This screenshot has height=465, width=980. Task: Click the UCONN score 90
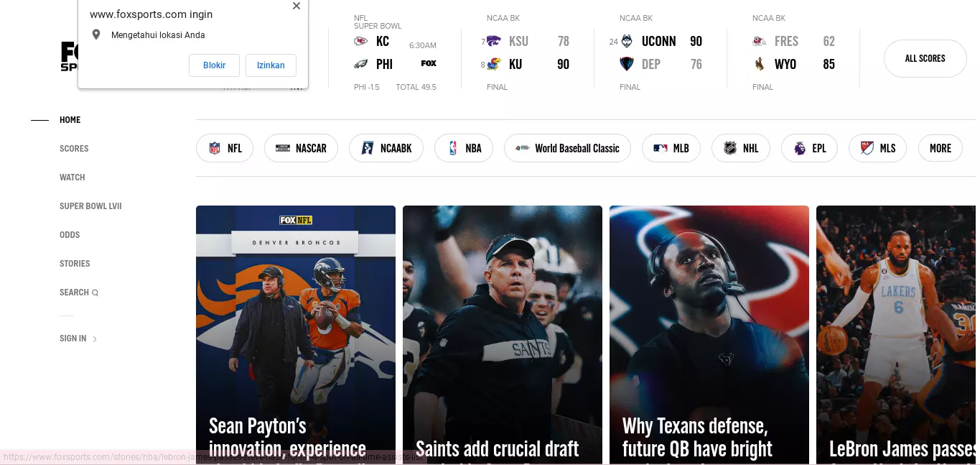(696, 41)
